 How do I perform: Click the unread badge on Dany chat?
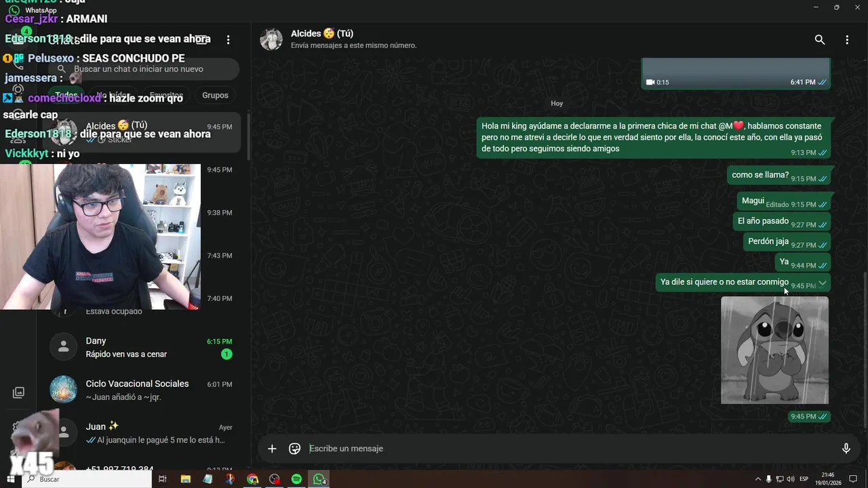click(226, 354)
